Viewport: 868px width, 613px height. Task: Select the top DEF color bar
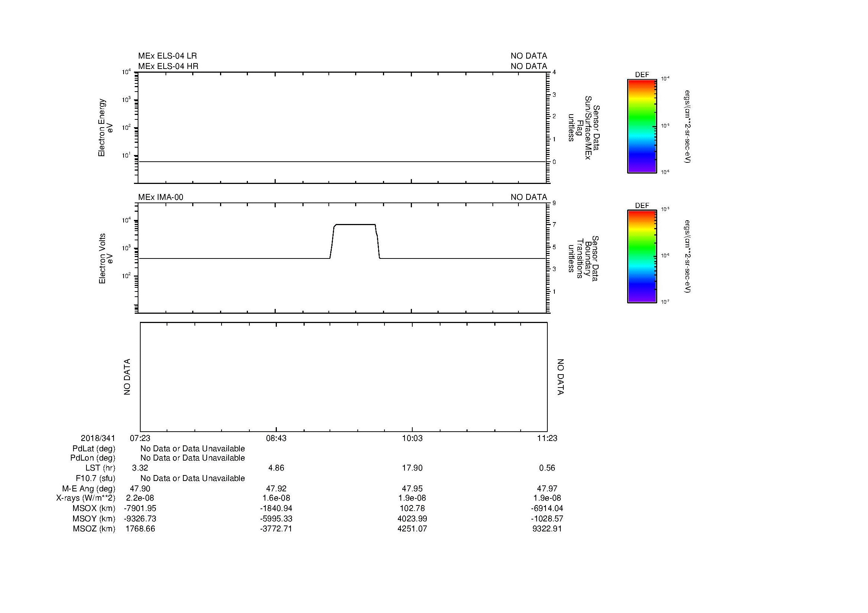point(642,126)
